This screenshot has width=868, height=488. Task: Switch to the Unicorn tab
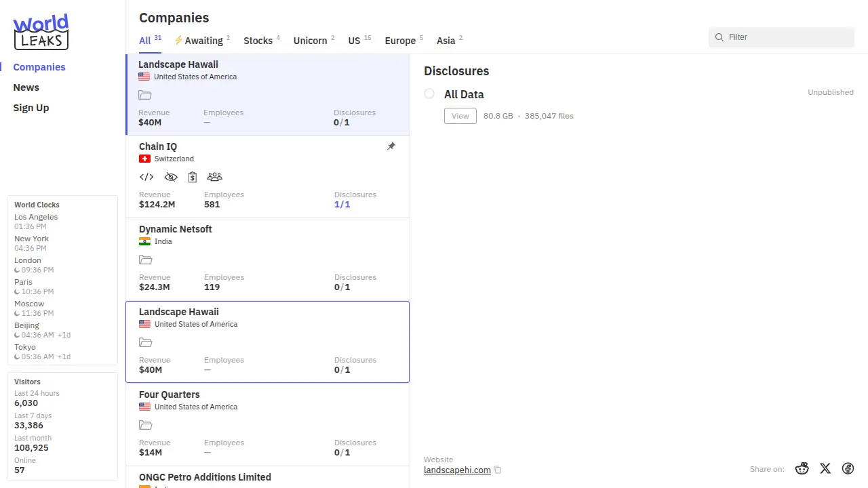(311, 41)
